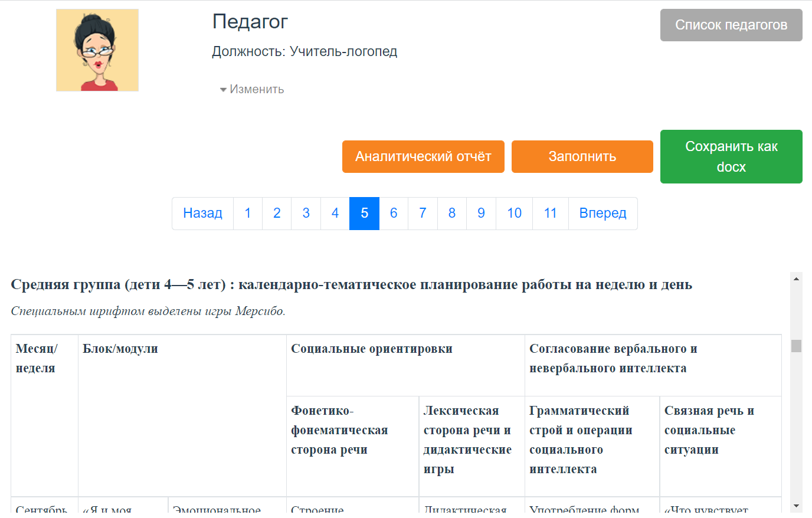This screenshot has width=812, height=518.
Task: Click the teacher avatar picture
Action: (97, 50)
